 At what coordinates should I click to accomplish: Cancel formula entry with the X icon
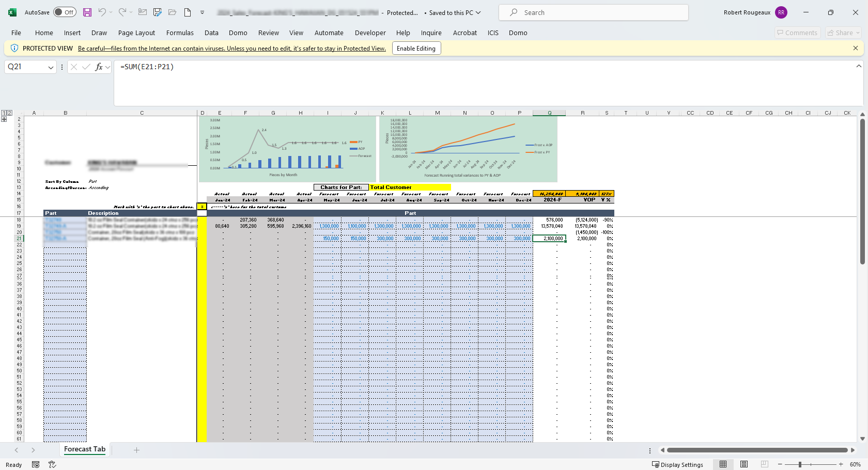(x=74, y=67)
